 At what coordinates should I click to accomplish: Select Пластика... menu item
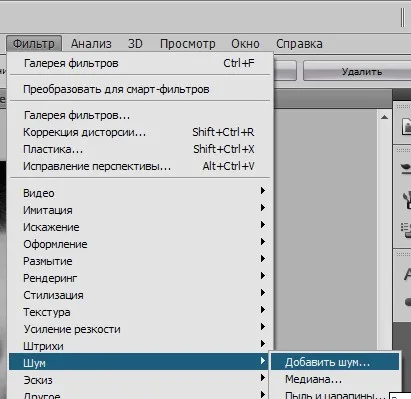point(140,149)
